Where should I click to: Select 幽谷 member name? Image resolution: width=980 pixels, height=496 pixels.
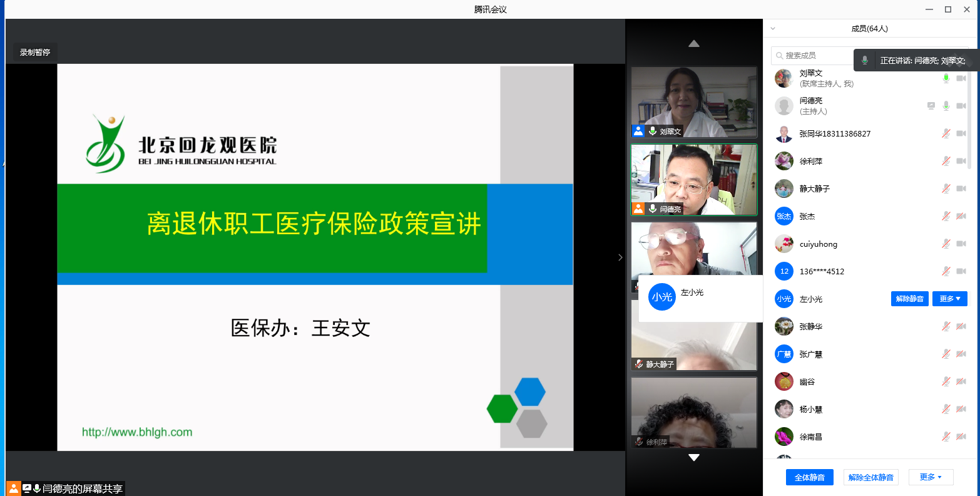pyautogui.click(x=807, y=381)
